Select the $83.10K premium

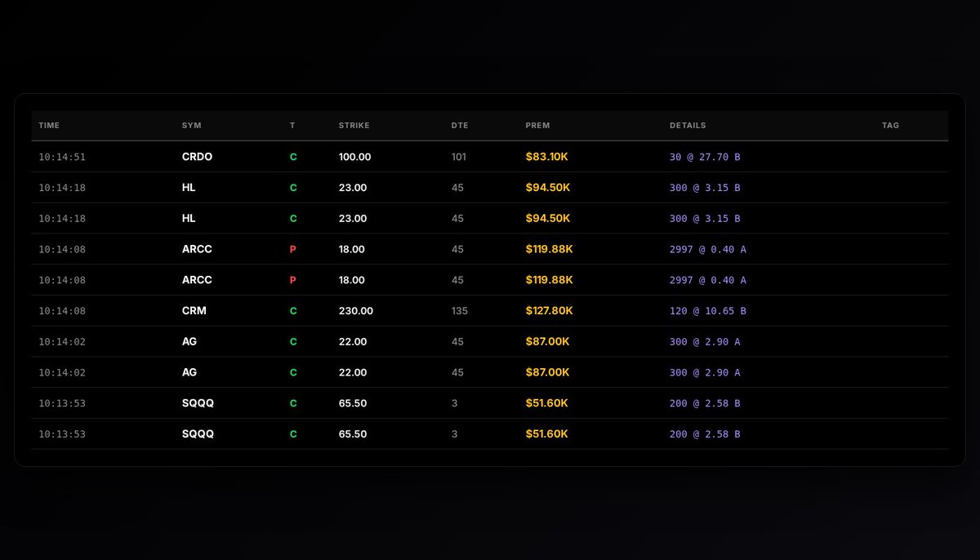pos(547,157)
